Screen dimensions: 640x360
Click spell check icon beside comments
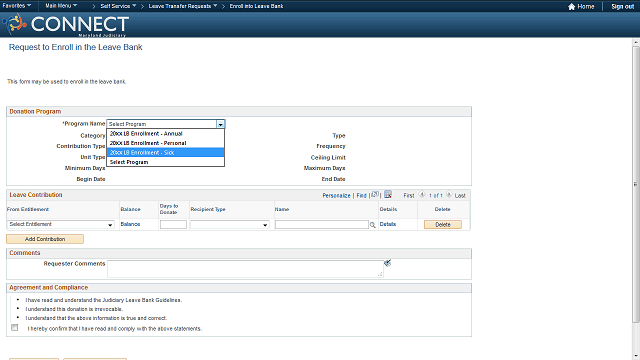(387, 263)
